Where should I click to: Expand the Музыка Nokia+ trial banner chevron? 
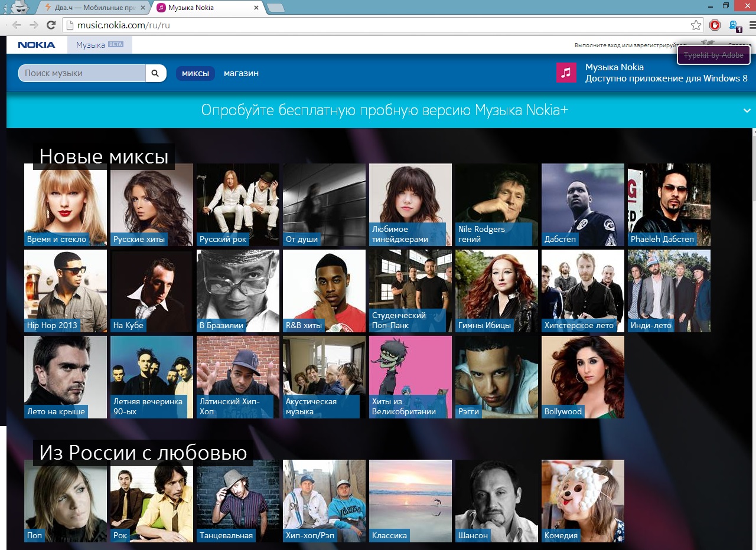click(x=747, y=110)
